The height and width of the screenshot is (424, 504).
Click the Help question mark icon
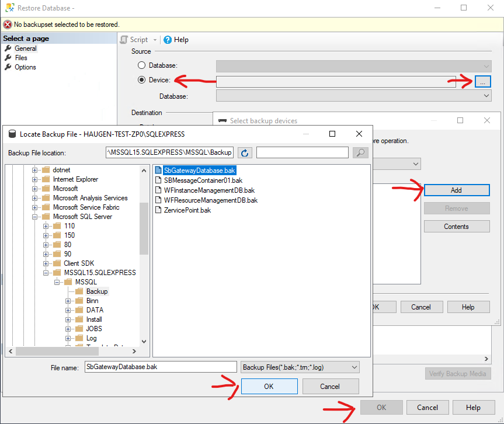[168, 39]
